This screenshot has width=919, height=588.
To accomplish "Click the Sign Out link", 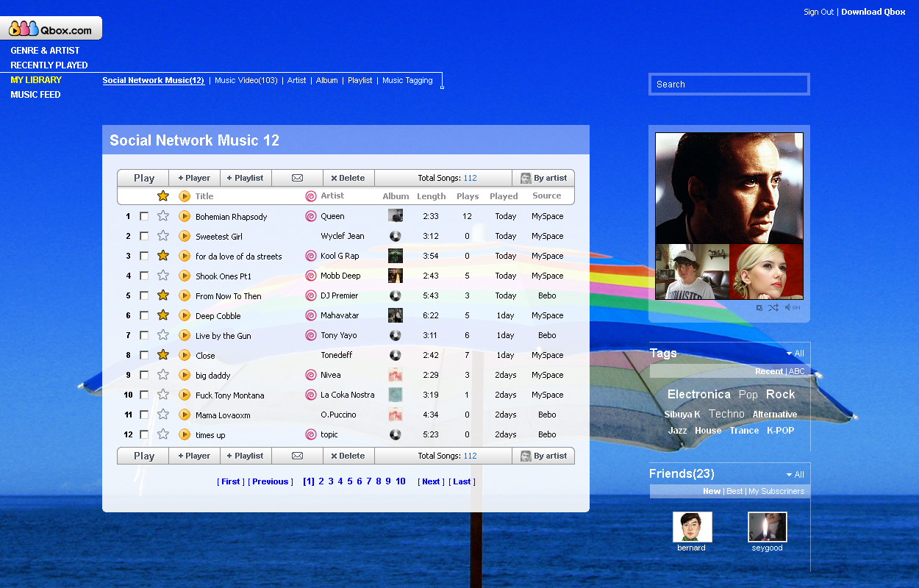I will point(819,12).
